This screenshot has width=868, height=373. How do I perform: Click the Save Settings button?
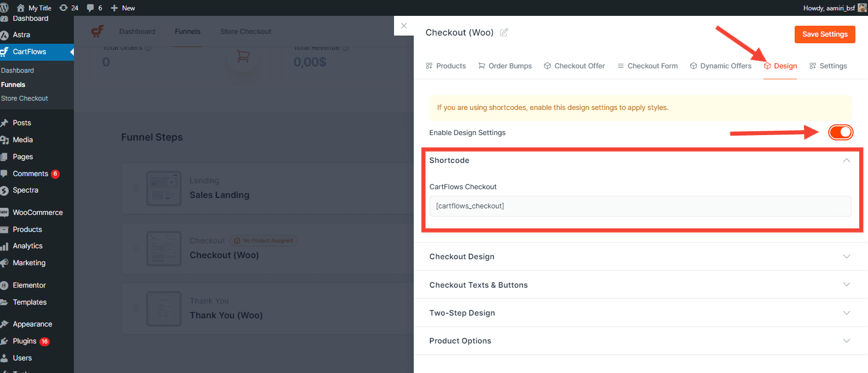click(825, 34)
